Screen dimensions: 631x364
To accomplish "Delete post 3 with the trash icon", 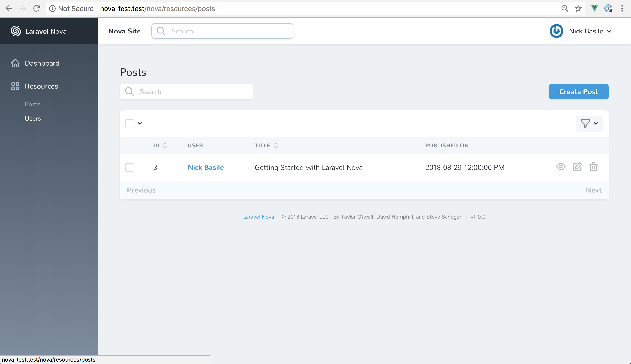I will click(x=594, y=167).
